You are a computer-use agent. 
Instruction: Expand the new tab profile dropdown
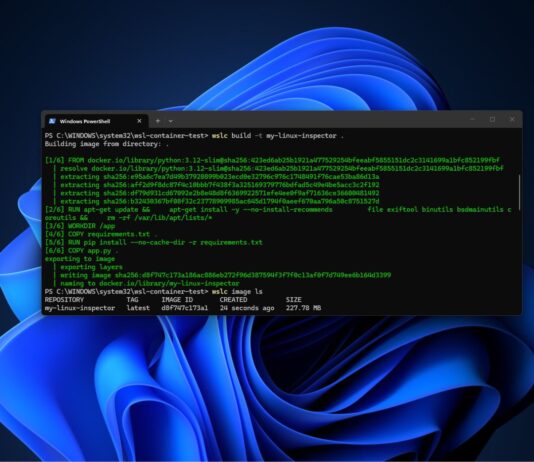point(171,121)
